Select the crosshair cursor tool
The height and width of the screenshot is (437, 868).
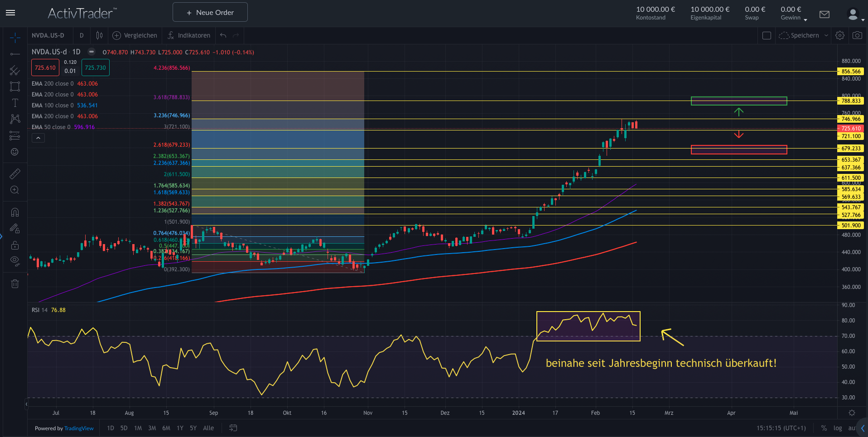[15, 38]
